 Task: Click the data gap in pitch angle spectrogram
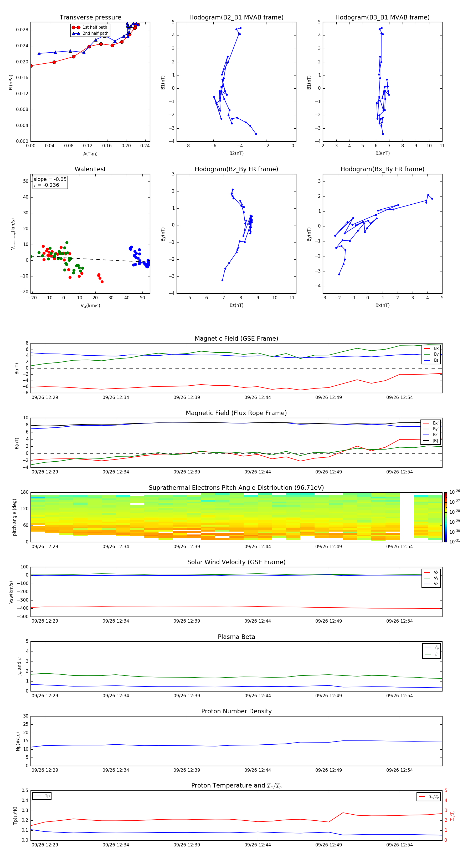407,517
